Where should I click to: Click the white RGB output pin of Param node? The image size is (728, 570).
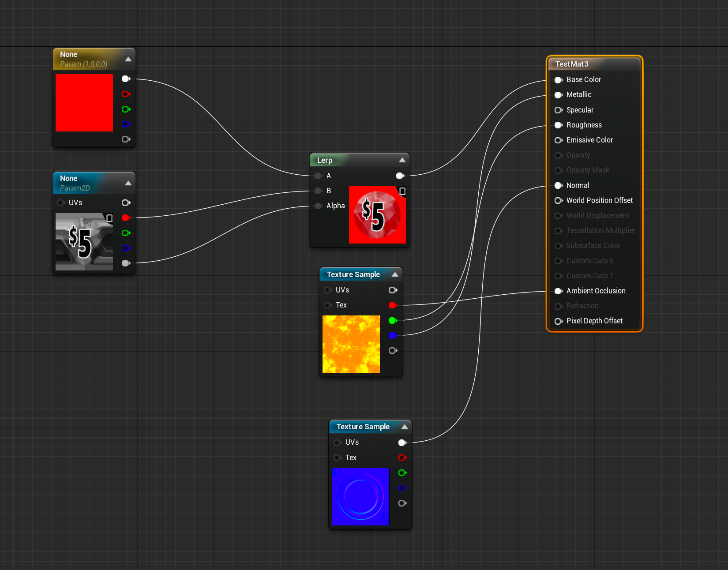click(x=126, y=79)
